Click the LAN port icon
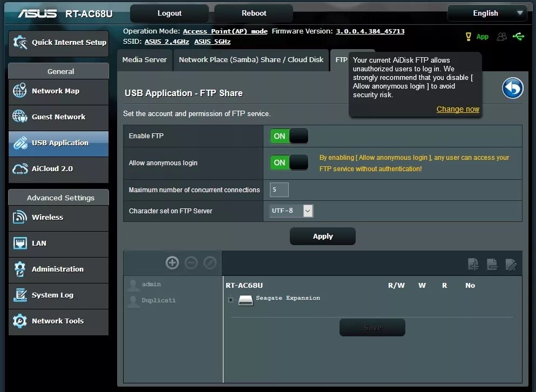 (20, 243)
